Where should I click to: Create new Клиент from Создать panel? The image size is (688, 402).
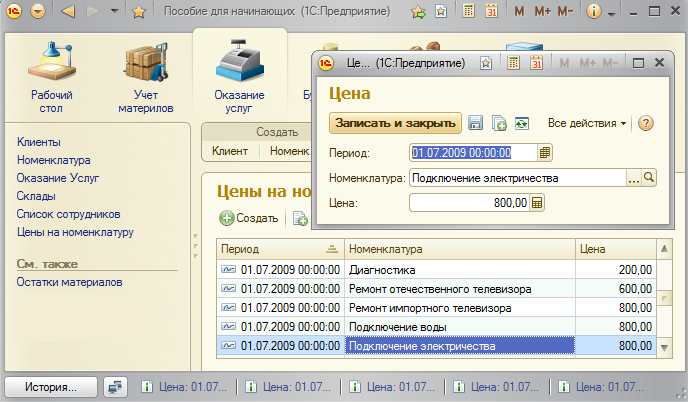click(x=230, y=151)
